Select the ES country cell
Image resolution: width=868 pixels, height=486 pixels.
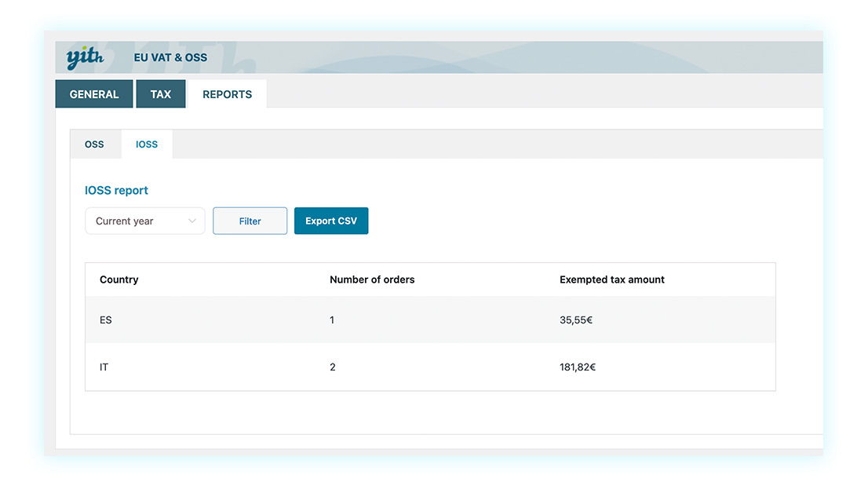[106, 320]
